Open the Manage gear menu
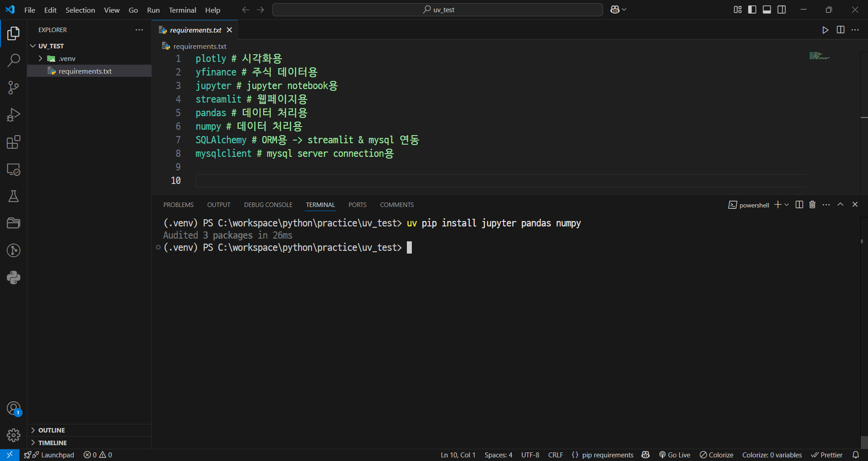The width and height of the screenshot is (868, 461). [x=14, y=435]
